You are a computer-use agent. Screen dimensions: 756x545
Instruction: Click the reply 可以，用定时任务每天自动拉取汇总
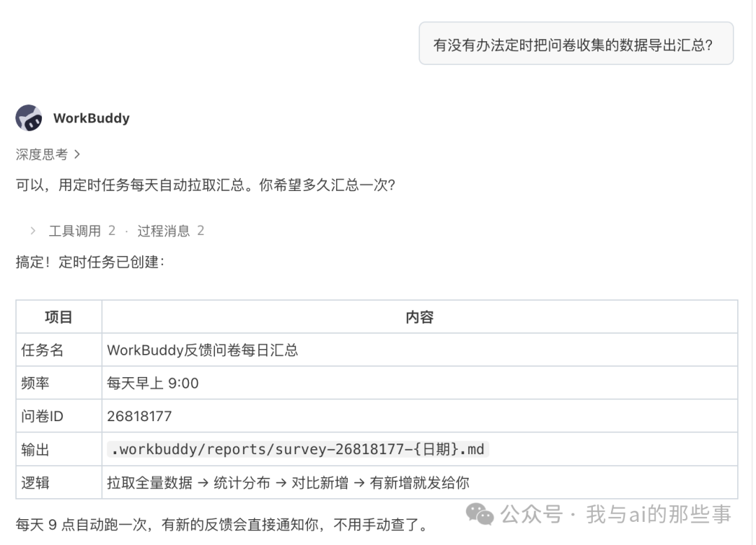point(205,185)
